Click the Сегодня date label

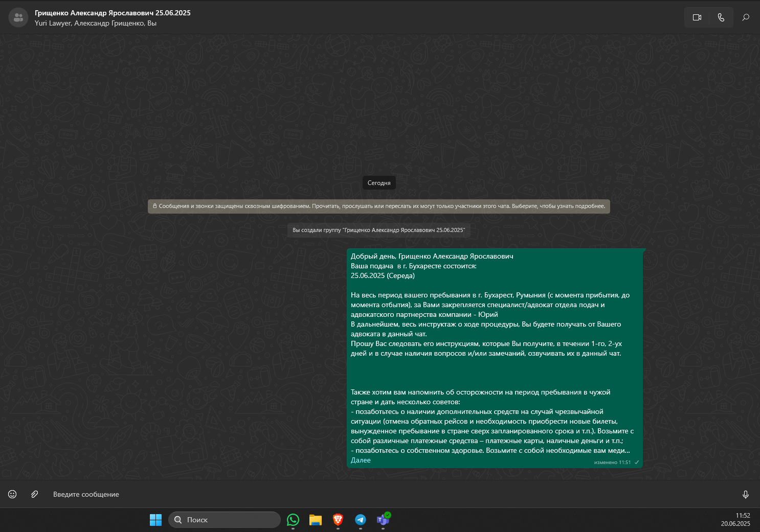point(379,183)
